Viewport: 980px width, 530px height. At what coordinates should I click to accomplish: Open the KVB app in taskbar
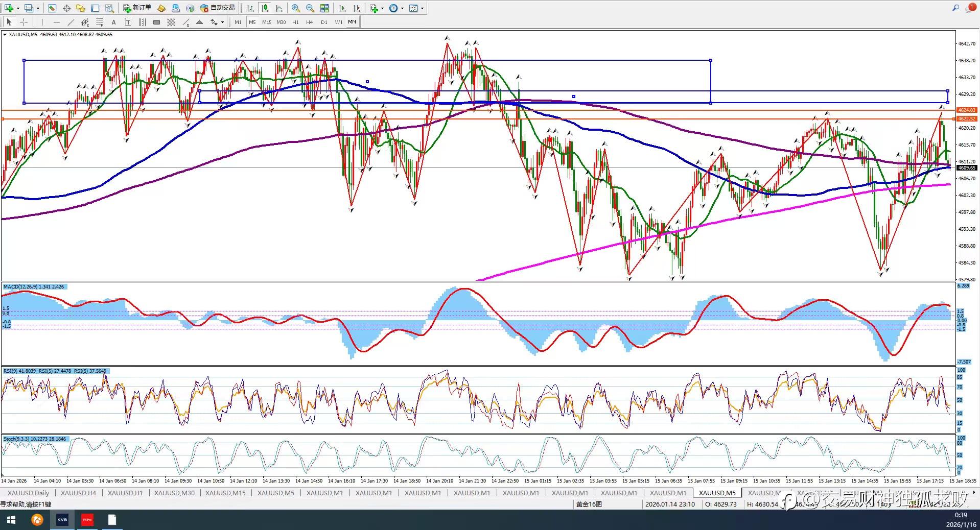(x=62, y=520)
